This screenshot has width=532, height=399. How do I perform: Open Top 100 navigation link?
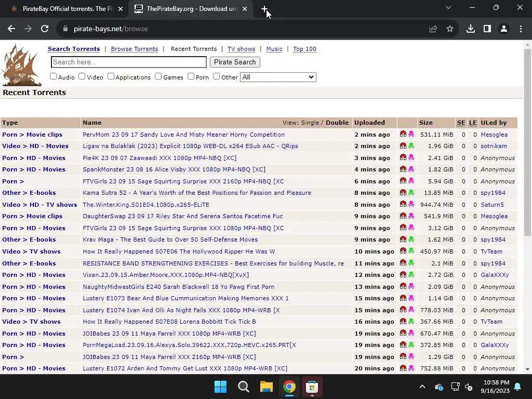tap(304, 49)
